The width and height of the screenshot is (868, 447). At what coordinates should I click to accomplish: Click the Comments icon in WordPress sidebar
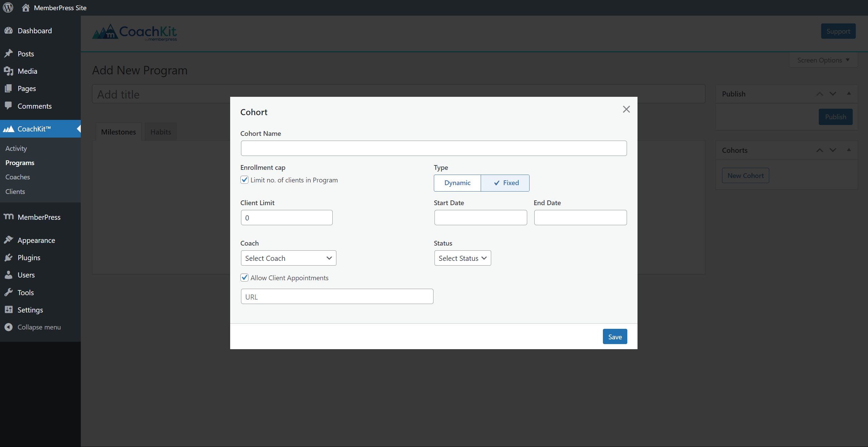[8, 106]
